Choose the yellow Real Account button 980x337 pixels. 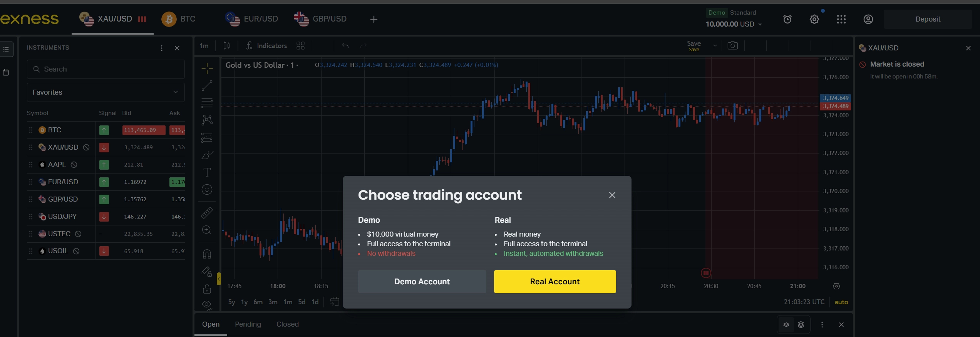pyautogui.click(x=555, y=282)
